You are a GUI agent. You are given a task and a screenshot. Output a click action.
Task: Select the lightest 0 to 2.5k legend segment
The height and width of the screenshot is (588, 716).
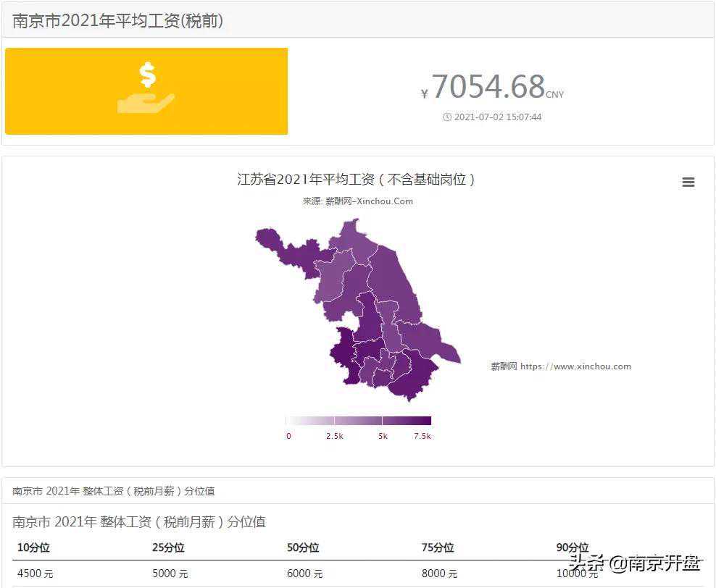click(309, 421)
